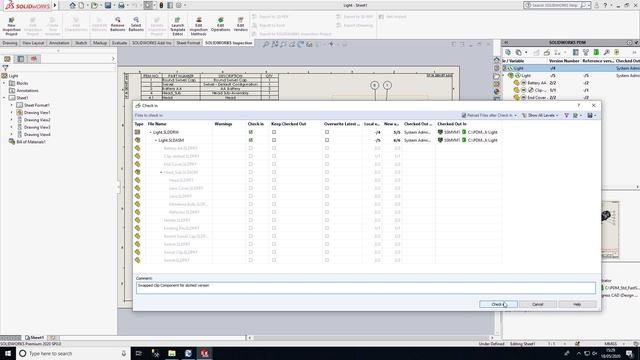
Task: Open Edit Inspection Methods
Action: click(198, 26)
